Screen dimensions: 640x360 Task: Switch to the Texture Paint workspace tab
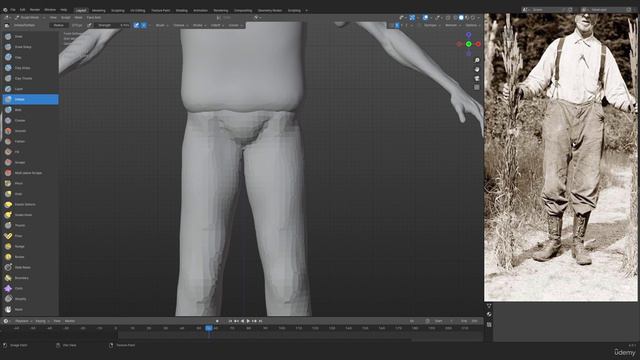161,10
